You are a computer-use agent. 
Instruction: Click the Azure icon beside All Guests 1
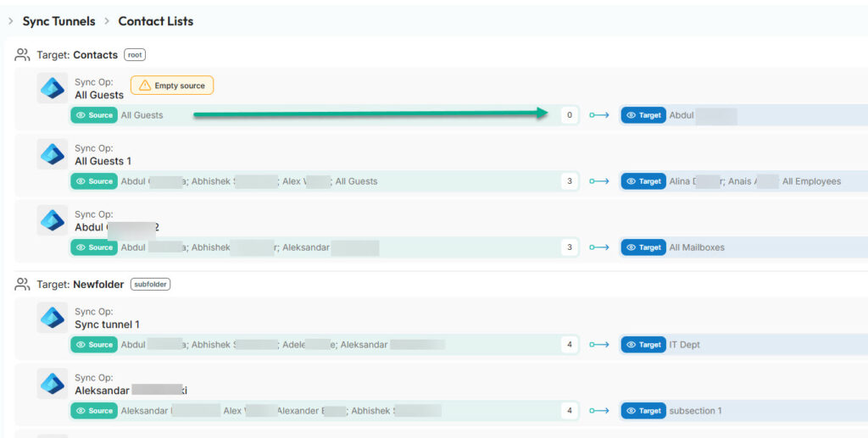point(53,154)
